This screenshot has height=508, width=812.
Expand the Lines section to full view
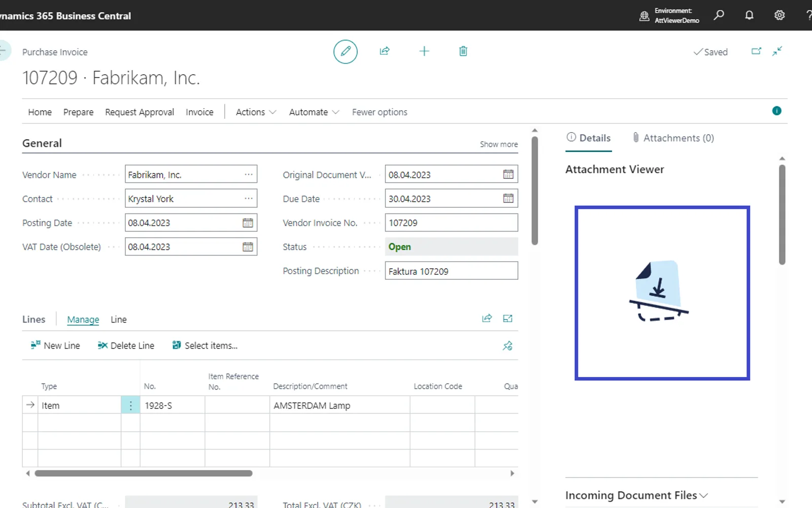point(507,319)
